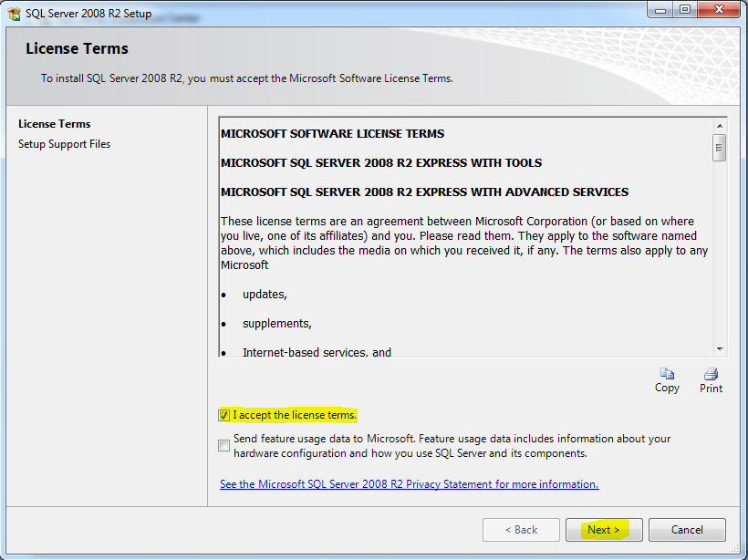
Task: Click the 'License Terms' page title heading
Action: [77, 48]
